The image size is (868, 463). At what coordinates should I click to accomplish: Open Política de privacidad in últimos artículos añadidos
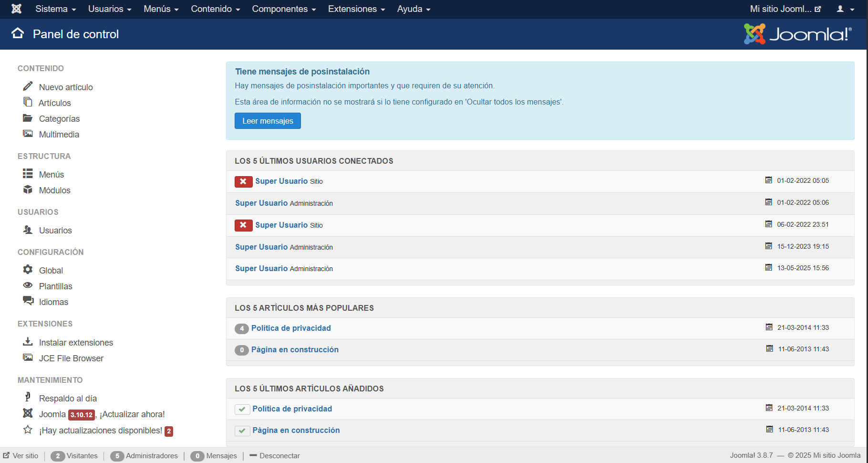292,409
